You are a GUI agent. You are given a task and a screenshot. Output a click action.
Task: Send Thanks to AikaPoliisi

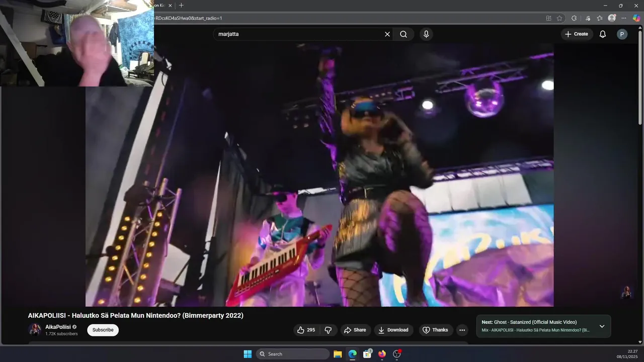click(x=435, y=330)
